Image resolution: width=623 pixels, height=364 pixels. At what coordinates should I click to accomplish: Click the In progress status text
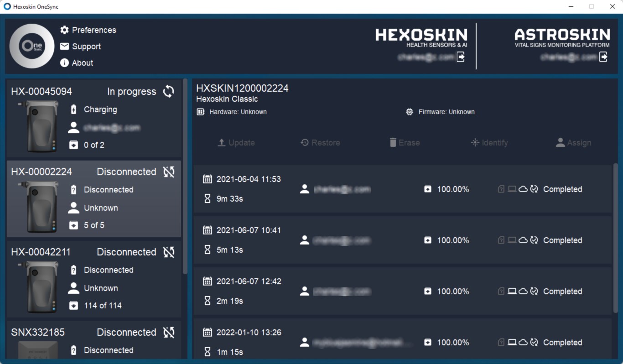click(131, 92)
